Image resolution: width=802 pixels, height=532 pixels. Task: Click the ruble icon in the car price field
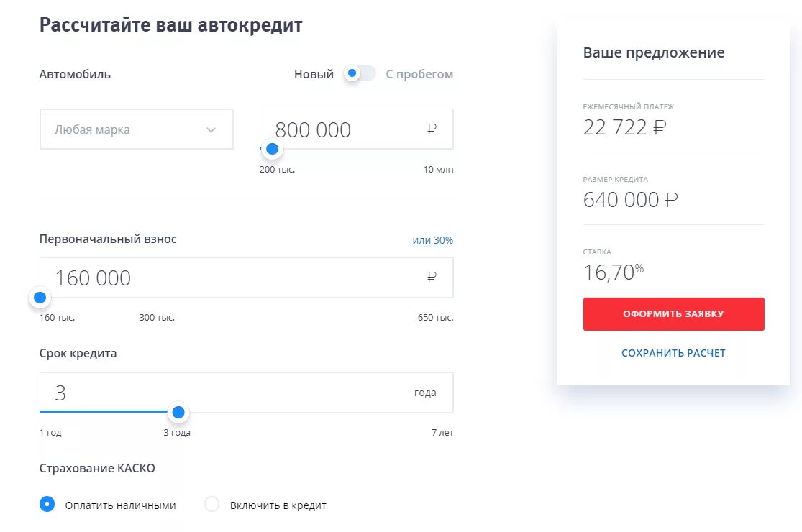432,129
